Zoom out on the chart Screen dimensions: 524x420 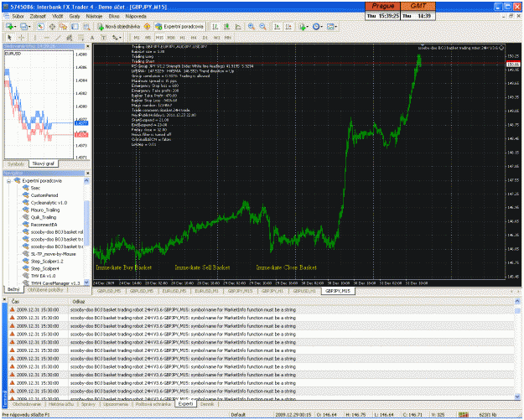pyautogui.click(x=263, y=26)
